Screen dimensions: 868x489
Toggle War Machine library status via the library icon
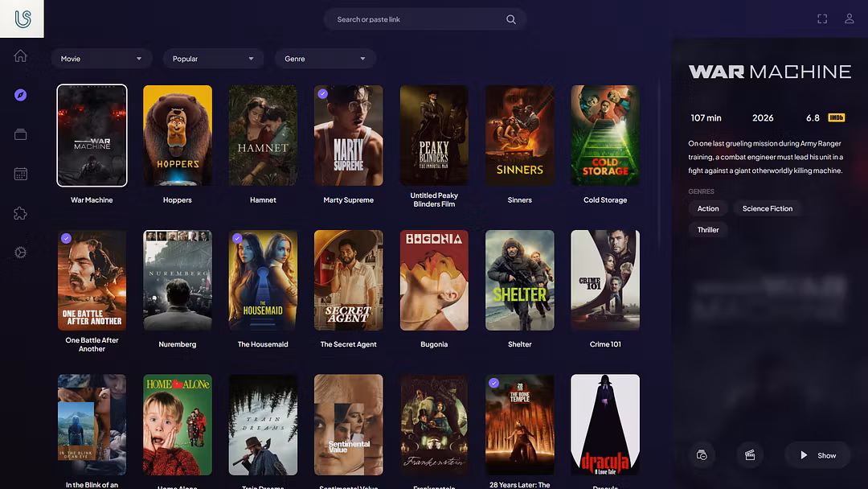pyautogui.click(x=702, y=455)
